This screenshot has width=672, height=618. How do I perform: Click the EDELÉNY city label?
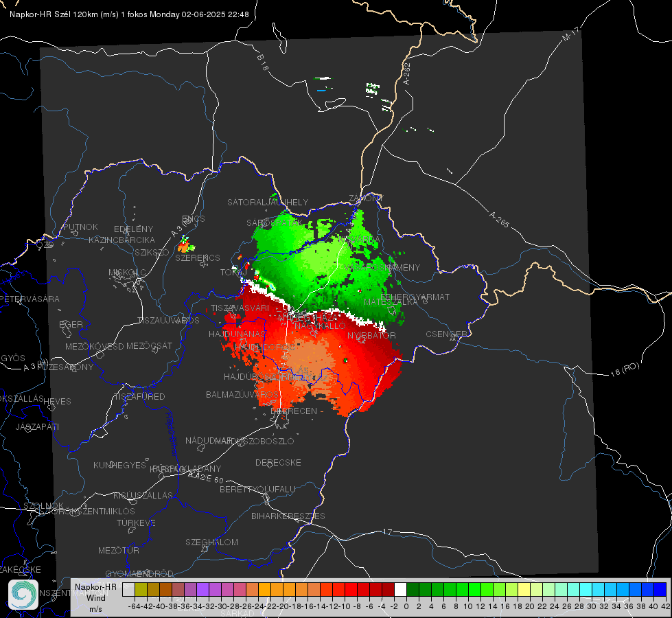(133, 229)
